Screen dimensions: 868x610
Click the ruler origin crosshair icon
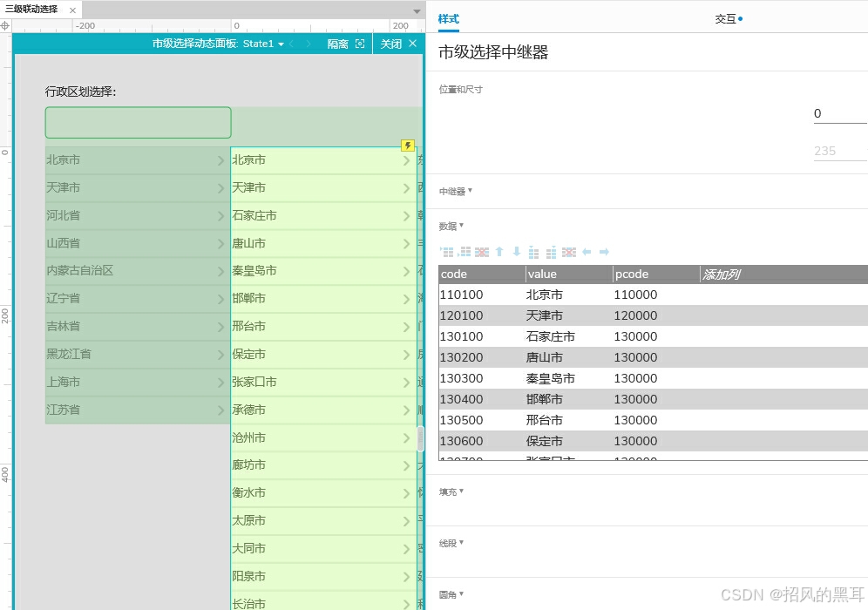5,25
